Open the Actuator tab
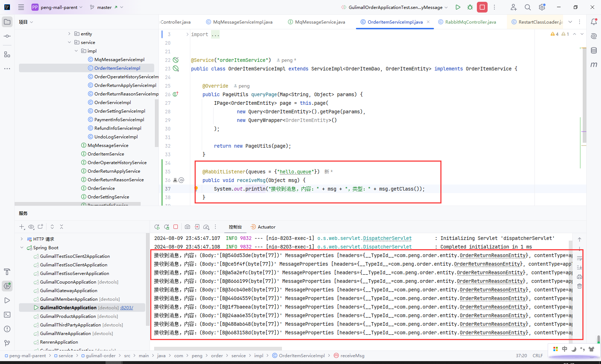The image size is (601, 364). click(x=263, y=227)
